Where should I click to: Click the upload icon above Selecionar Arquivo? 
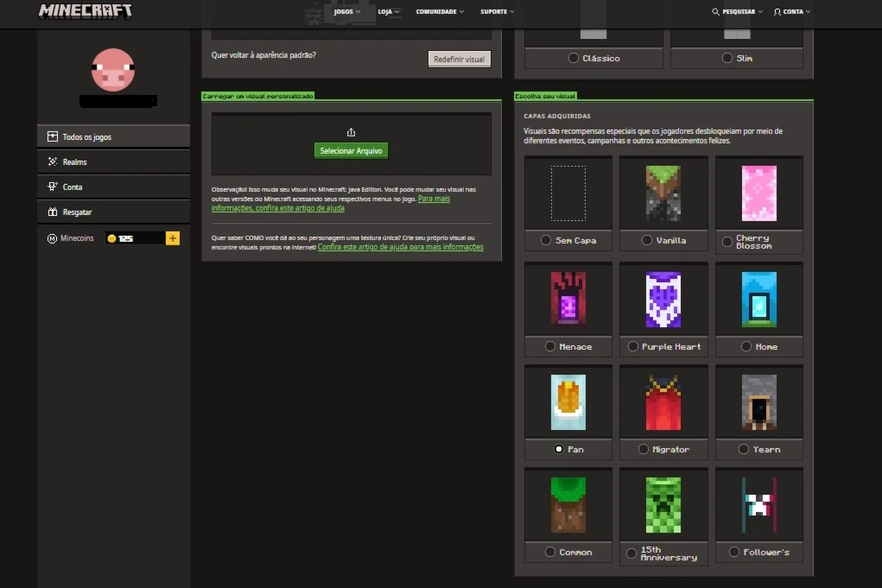(351, 133)
